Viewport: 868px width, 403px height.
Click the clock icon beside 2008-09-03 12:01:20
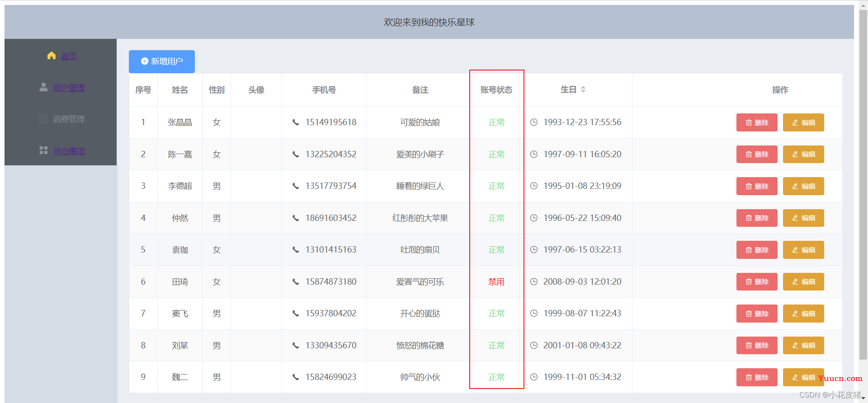pyautogui.click(x=534, y=282)
